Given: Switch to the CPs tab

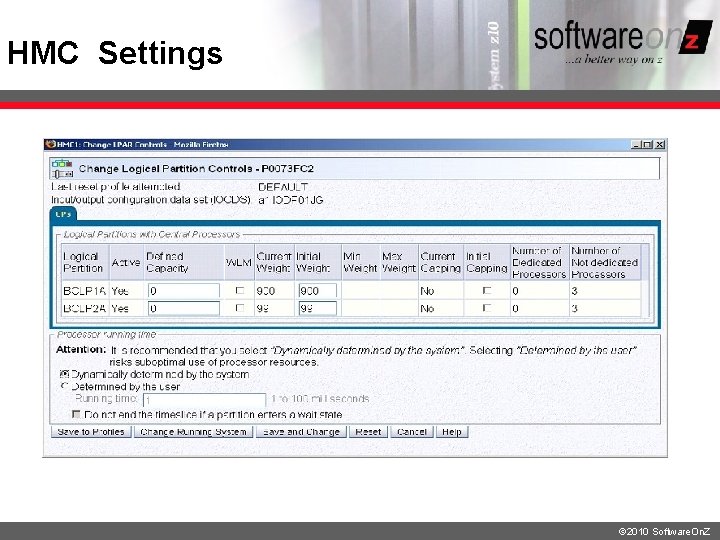Looking at the screenshot, I should (63, 214).
